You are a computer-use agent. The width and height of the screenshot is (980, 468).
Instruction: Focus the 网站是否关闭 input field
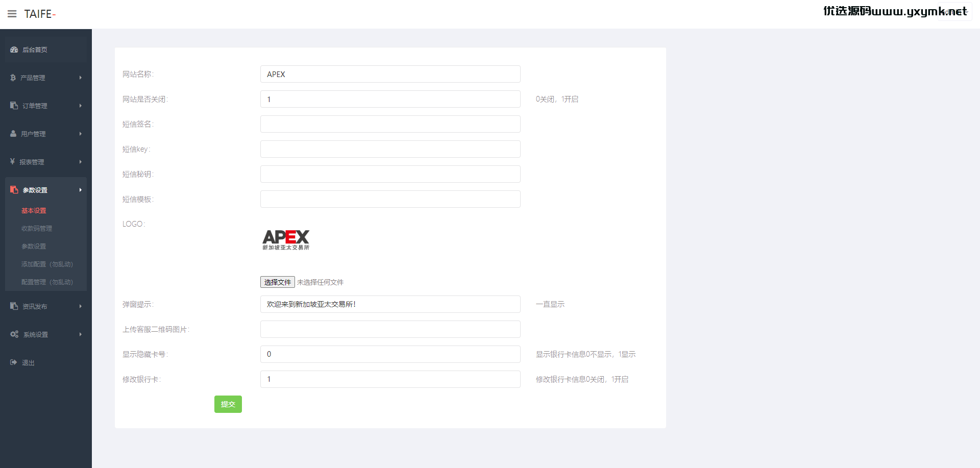[390, 99]
